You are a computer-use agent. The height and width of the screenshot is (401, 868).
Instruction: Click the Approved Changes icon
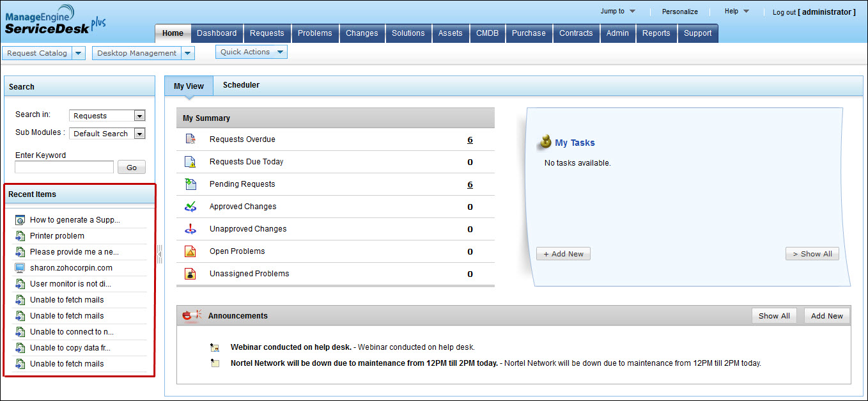tap(190, 207)
